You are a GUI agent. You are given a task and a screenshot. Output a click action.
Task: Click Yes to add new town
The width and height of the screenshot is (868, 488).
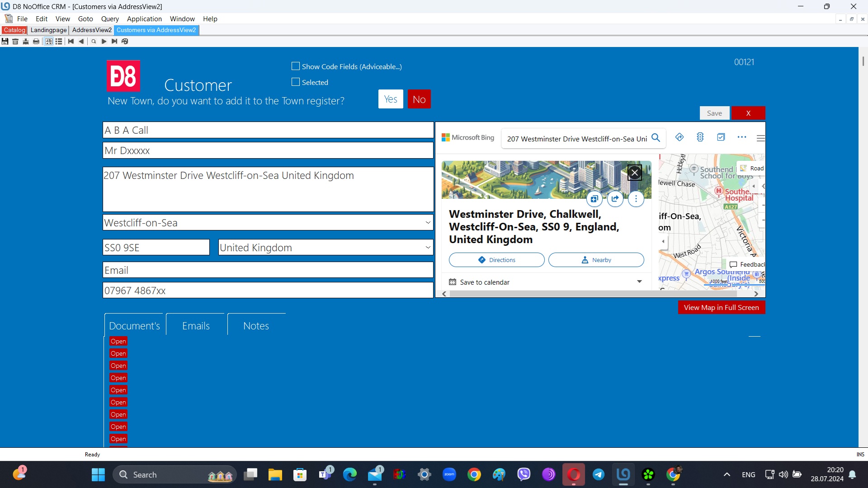pyautogui.click(x=391, y=99)
